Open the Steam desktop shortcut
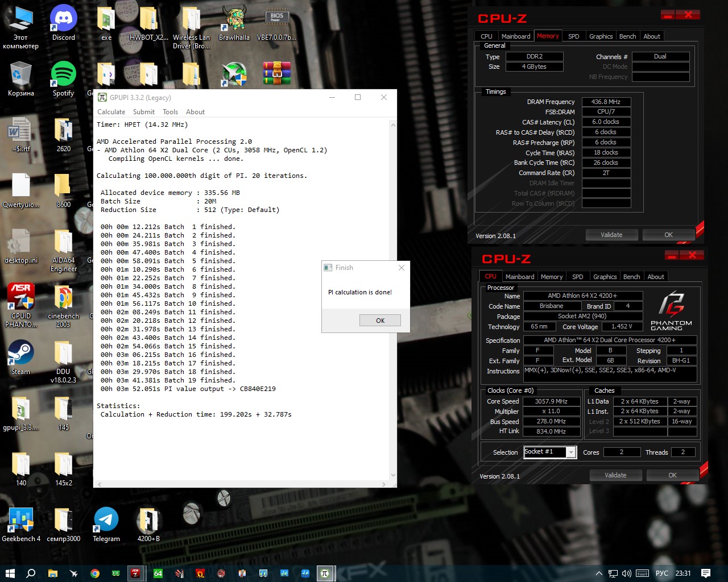 20,357
